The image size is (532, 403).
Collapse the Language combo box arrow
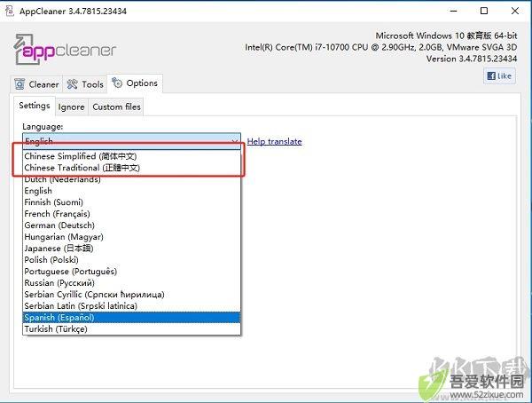(234, 141)
